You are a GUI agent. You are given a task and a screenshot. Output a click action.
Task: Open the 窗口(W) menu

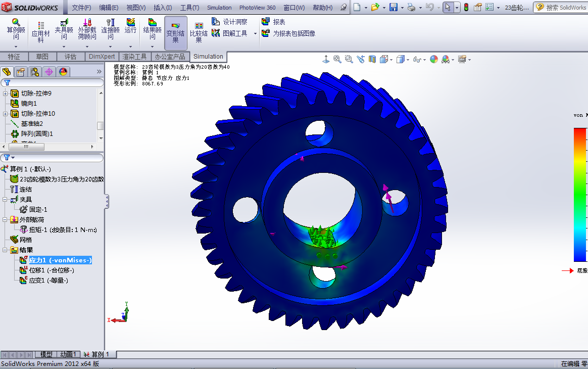coord(294,8)
